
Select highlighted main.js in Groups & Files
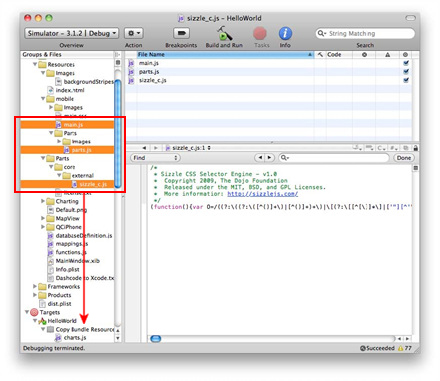[x=67, y=125]
